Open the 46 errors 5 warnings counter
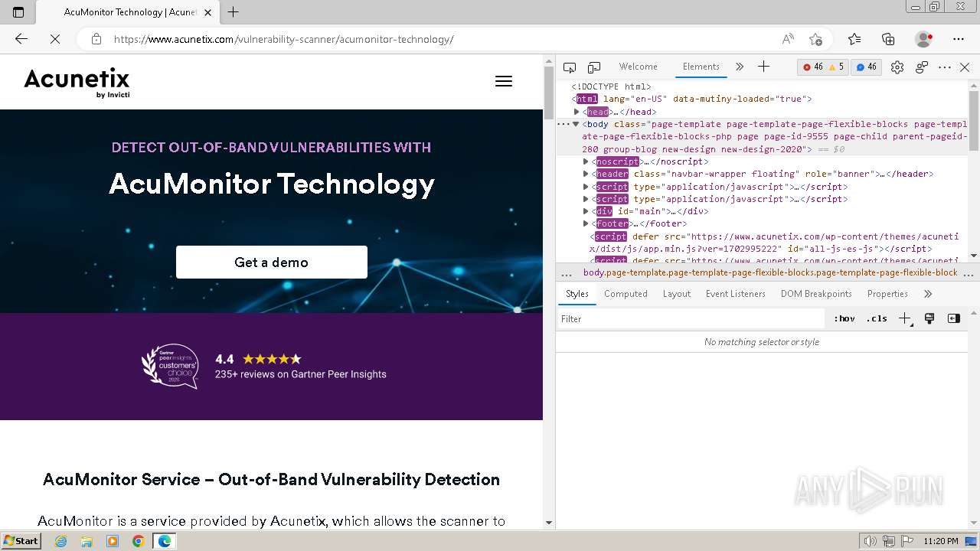The image size is (980, 551). 823,67
